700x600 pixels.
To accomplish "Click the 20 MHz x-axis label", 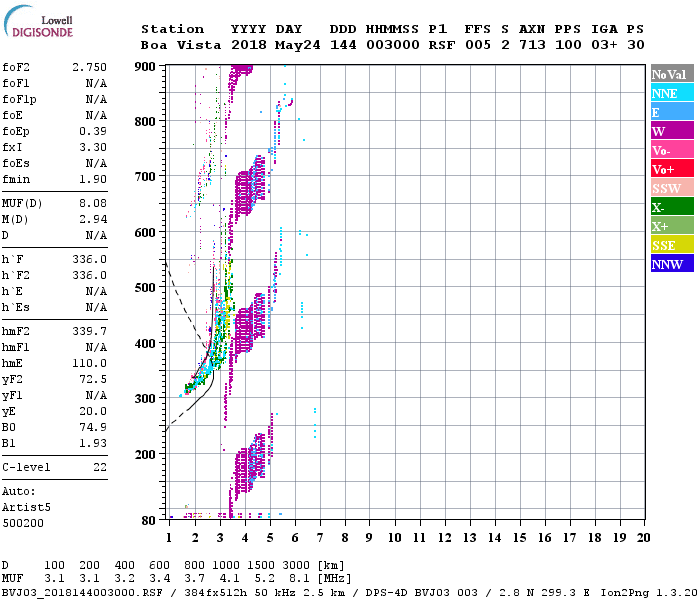I will tap(643, 538).
